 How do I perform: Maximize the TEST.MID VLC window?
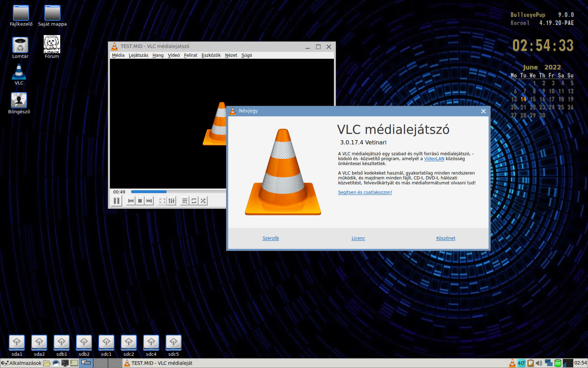[318, 47]
